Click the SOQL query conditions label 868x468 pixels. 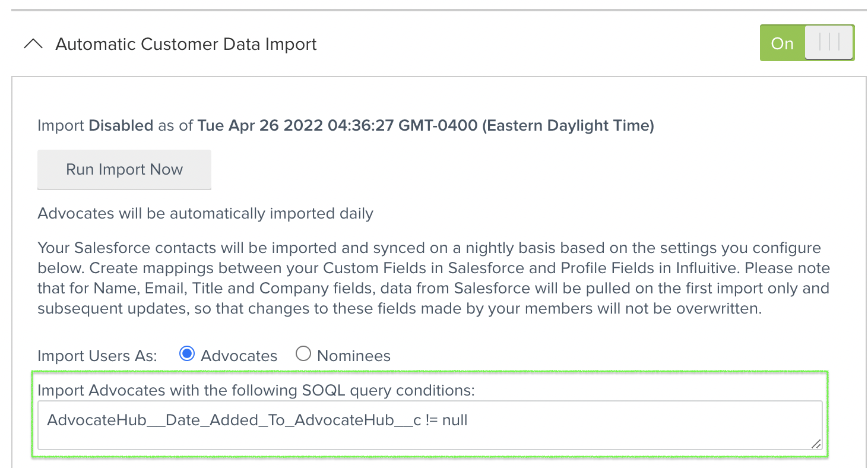coord(256,390)
